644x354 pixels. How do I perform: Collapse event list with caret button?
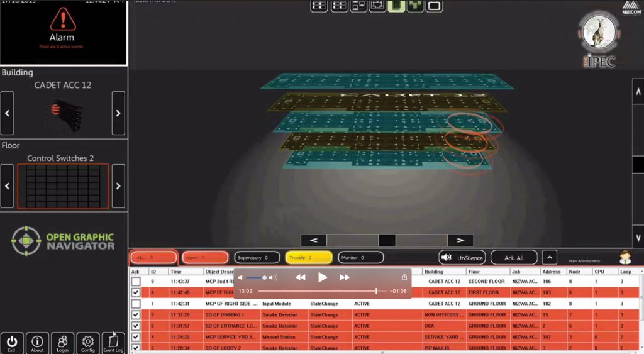click(550, 258)
